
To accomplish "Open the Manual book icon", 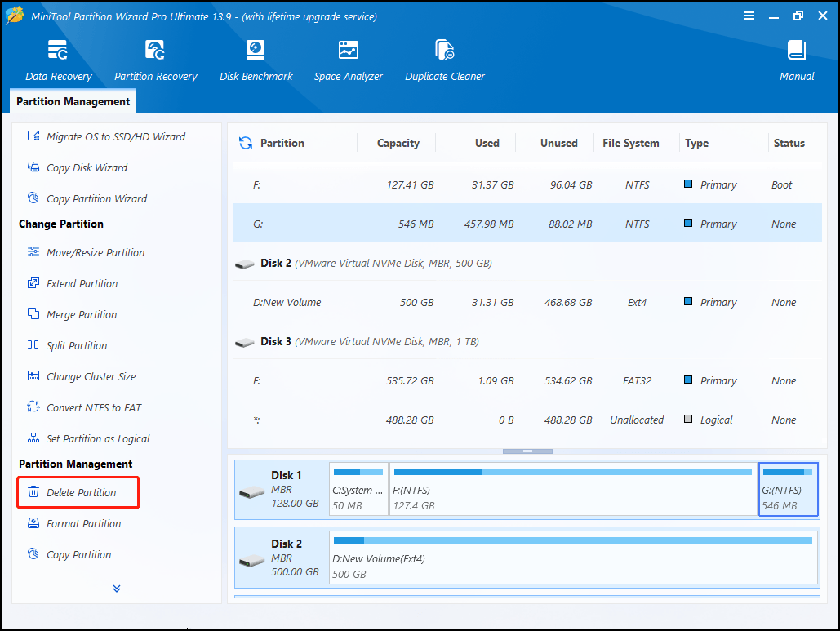I will tap(797, 51).
